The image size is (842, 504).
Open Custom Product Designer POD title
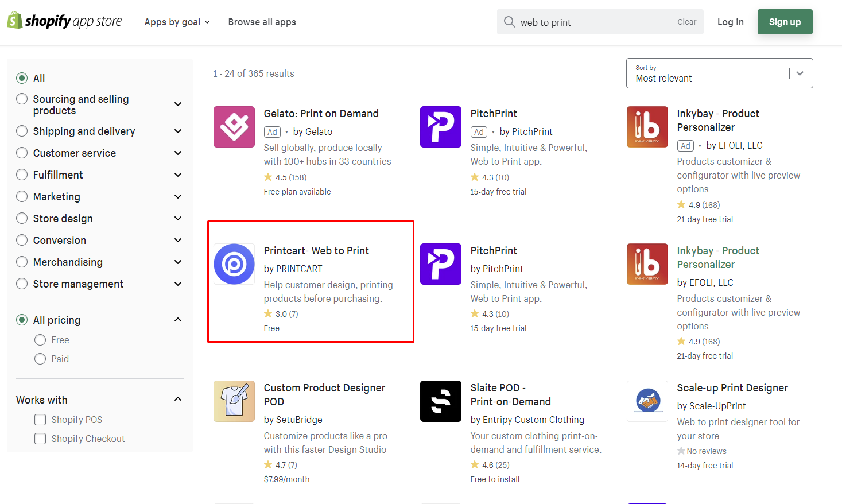[x=324, y=394]
